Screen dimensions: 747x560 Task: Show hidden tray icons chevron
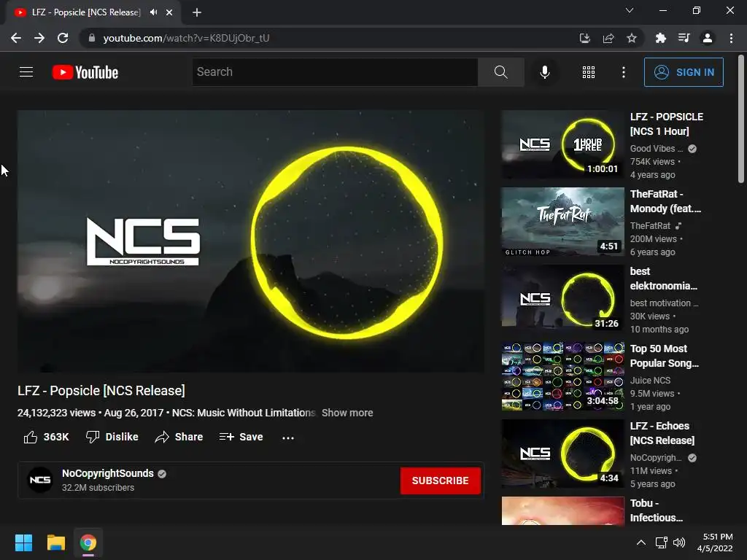pos(640,542)
